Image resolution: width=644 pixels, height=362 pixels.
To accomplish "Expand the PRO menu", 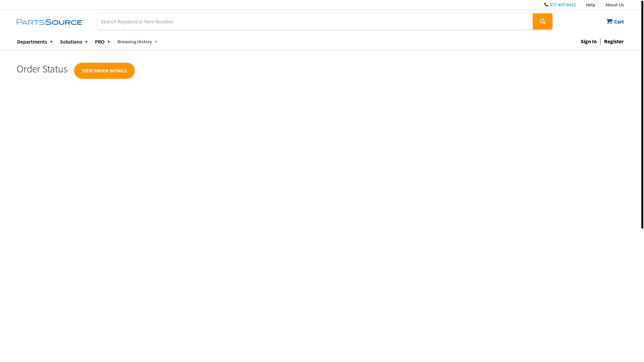I will click(102, 42).
